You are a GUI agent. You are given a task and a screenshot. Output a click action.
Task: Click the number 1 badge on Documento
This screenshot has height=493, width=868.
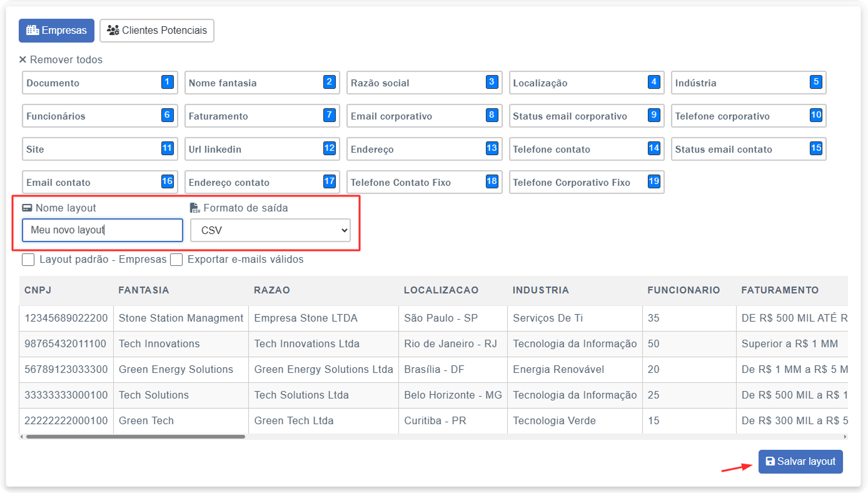tap(167, 82)
